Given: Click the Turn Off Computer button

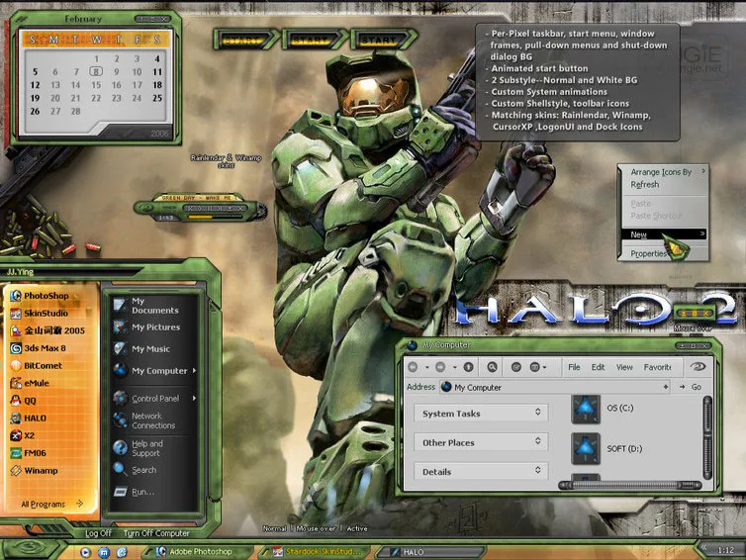Looking at the screenshot, I should coord(156,533).
